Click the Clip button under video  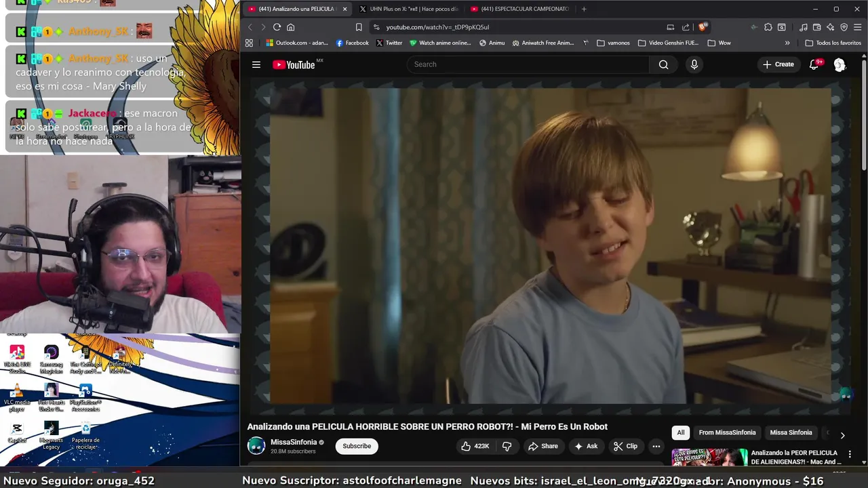point(625,446)
